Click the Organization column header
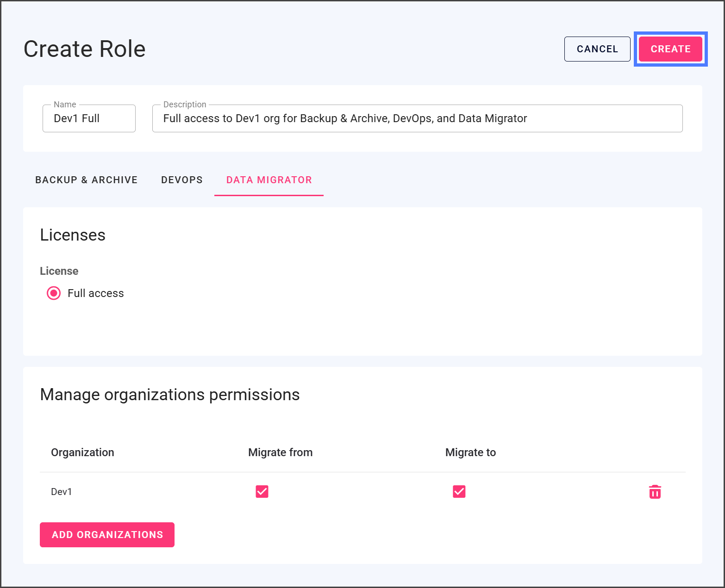The width and height of the screenshot is (725, 588). [x=82, y=452]
